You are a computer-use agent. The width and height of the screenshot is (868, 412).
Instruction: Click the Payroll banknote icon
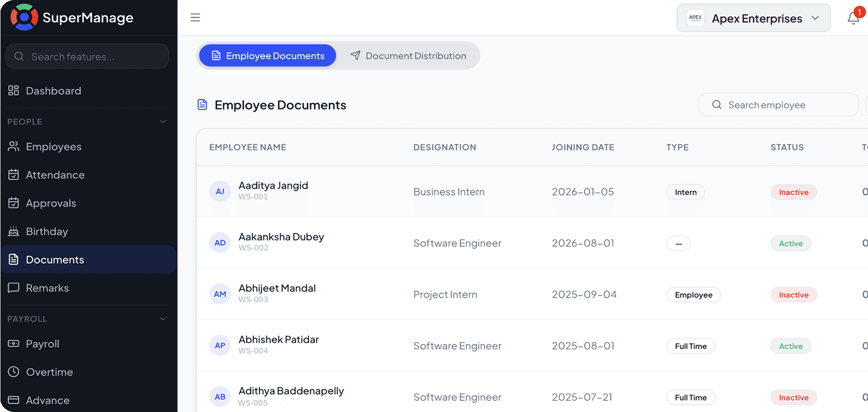point(13,343)
